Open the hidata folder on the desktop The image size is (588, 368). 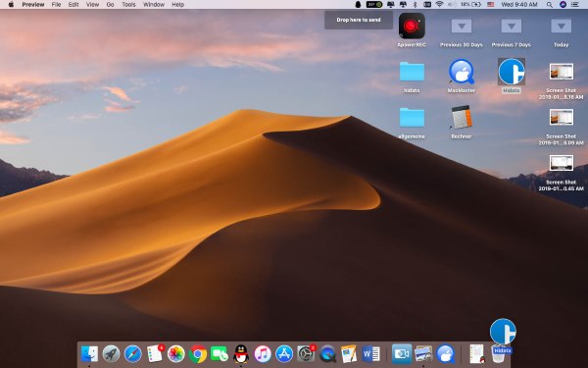[412, 72]
